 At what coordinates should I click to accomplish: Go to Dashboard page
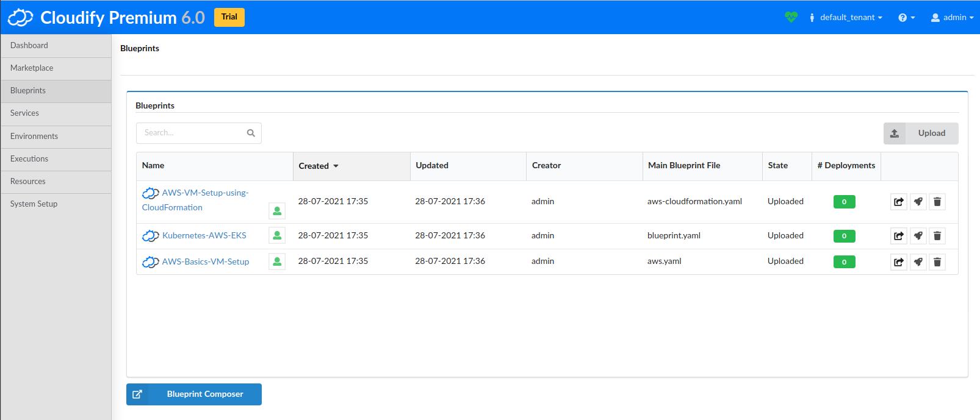[x=56, y=46]
